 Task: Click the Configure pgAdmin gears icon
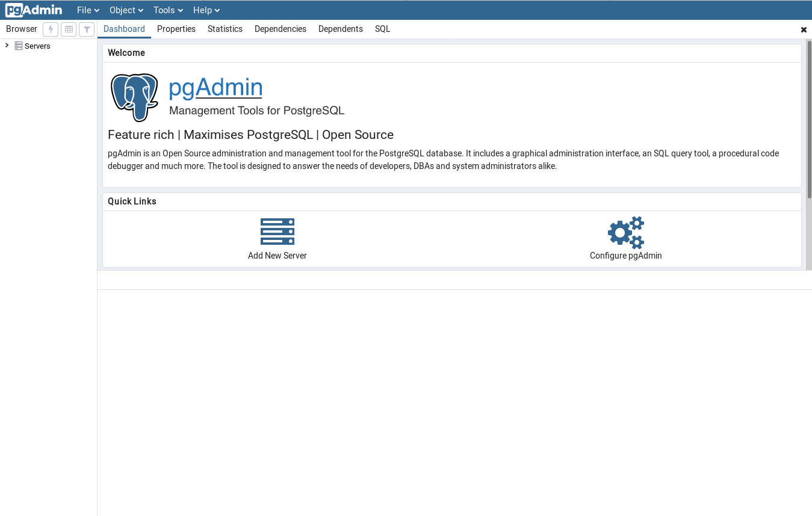tap(625, 233)
